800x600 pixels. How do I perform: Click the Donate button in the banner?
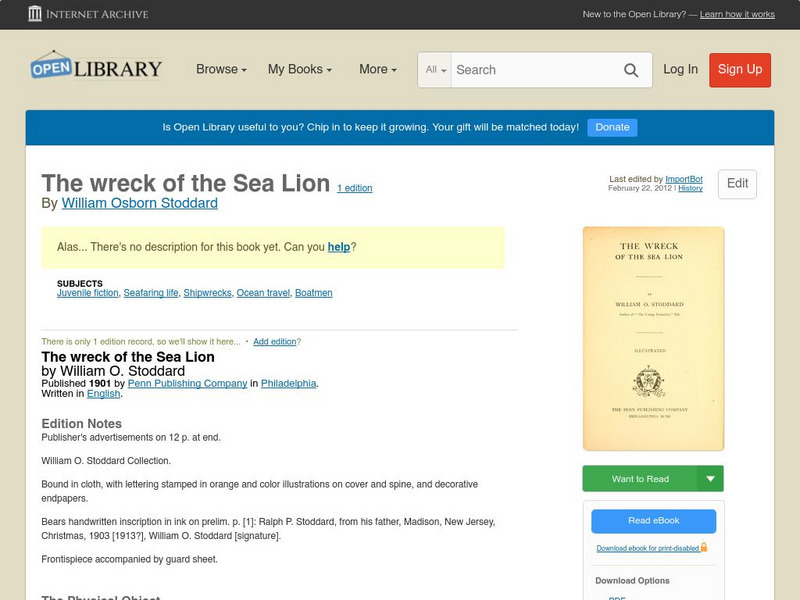[x=612, y=127]
